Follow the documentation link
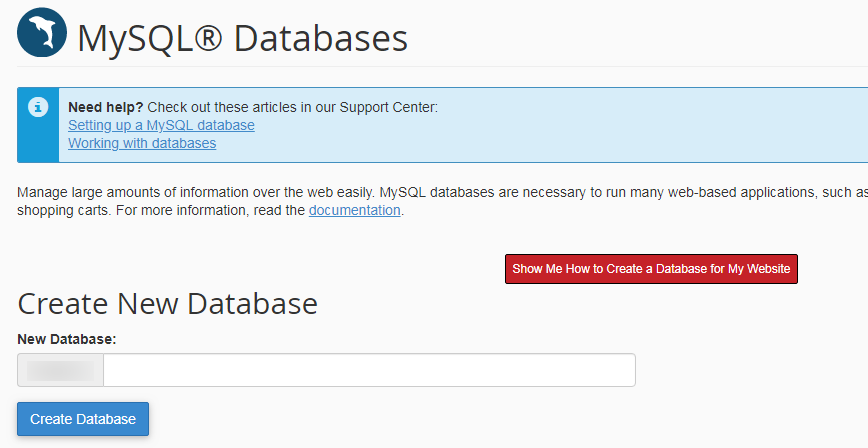Image resolution: width=868 pixels, height=448 pixels. coord(354,210)
